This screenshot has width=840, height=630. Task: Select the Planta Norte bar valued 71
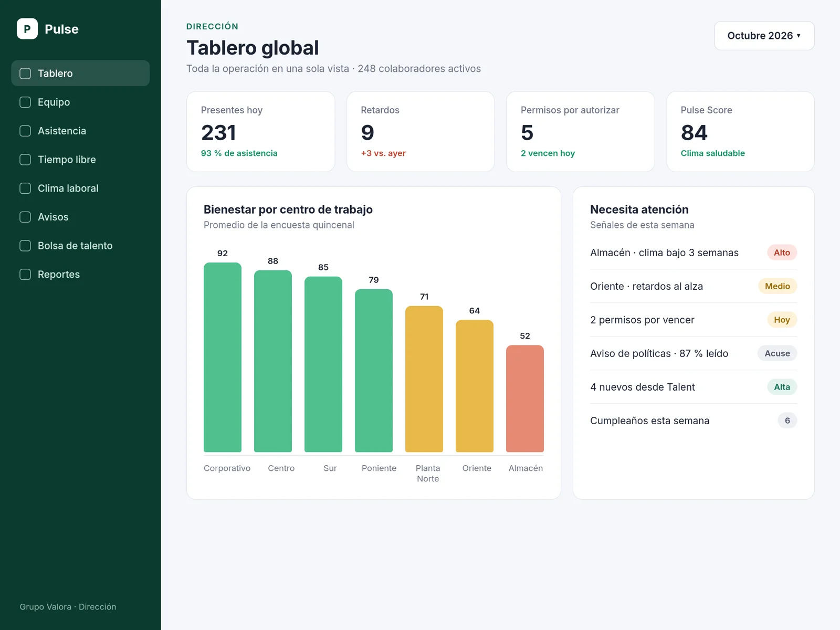tap(424, 379)
